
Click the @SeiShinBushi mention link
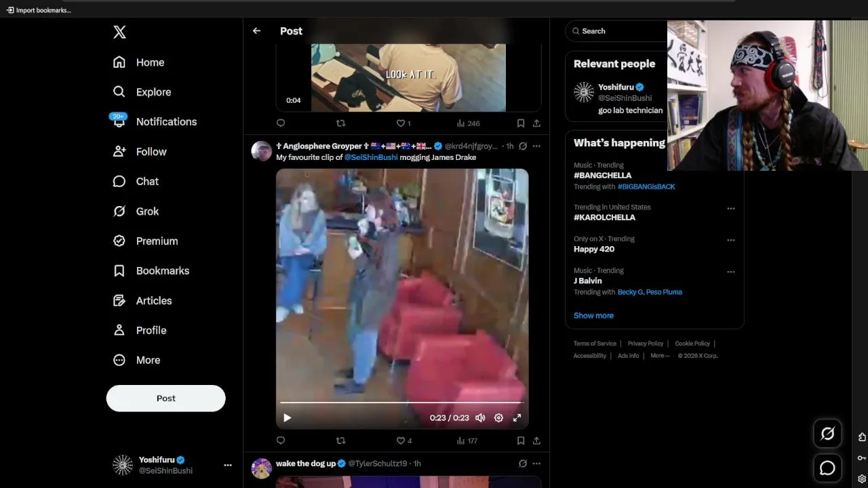[x=371, y=157]
